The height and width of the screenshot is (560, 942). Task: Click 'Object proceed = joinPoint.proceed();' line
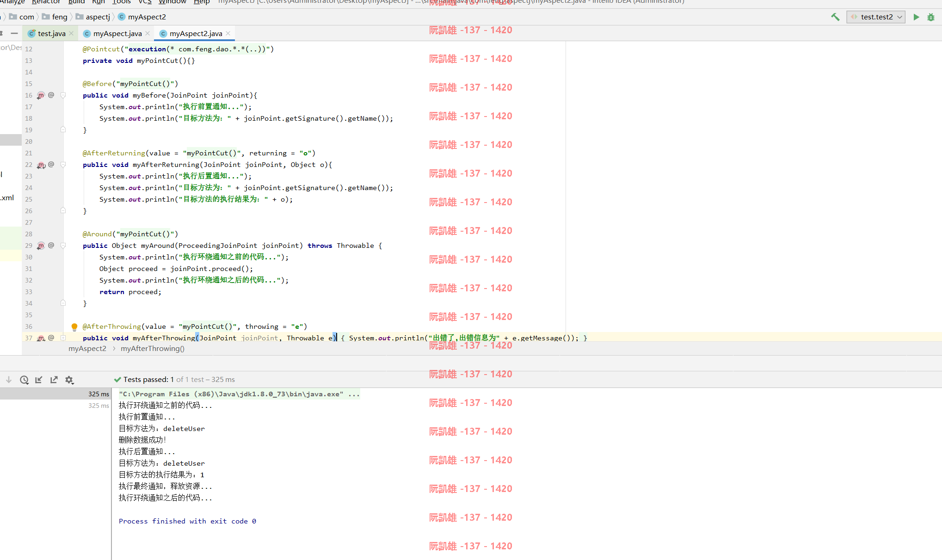click(176, 269)
